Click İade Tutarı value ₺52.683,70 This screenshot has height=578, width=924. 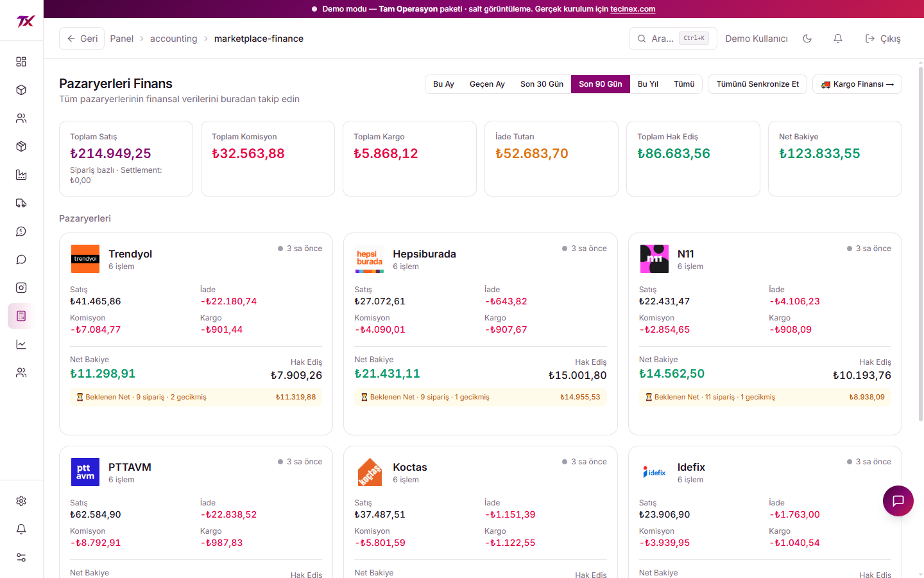(x=532, y=153)
